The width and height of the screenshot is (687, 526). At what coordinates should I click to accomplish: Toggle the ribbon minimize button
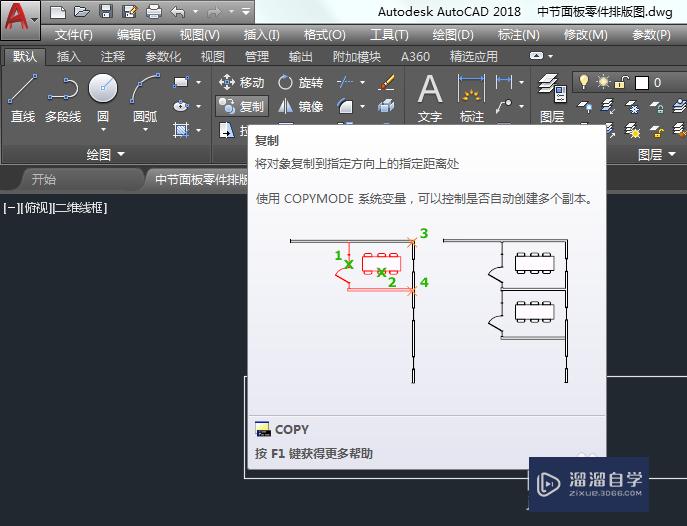point(536,56)
